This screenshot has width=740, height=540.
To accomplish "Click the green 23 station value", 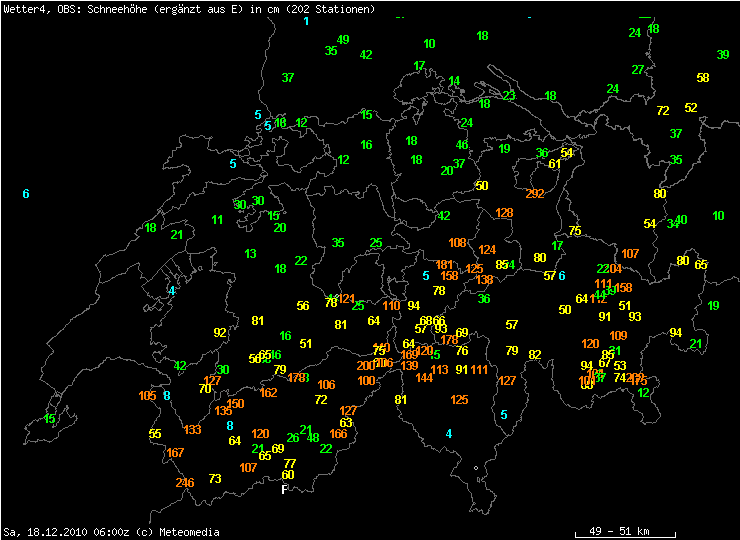I will click(x=509, y=96).
